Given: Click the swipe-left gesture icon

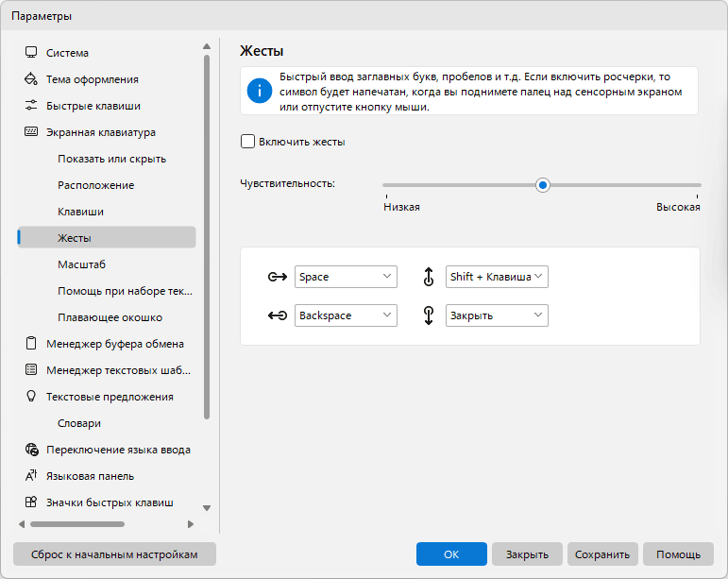Looking at the screenshot, I should click(278, 315).
